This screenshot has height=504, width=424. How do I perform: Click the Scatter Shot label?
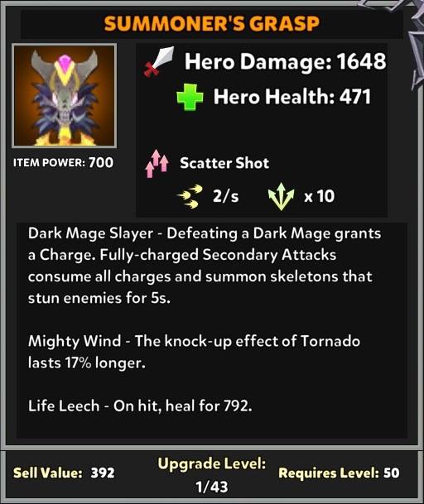[224, 163]
